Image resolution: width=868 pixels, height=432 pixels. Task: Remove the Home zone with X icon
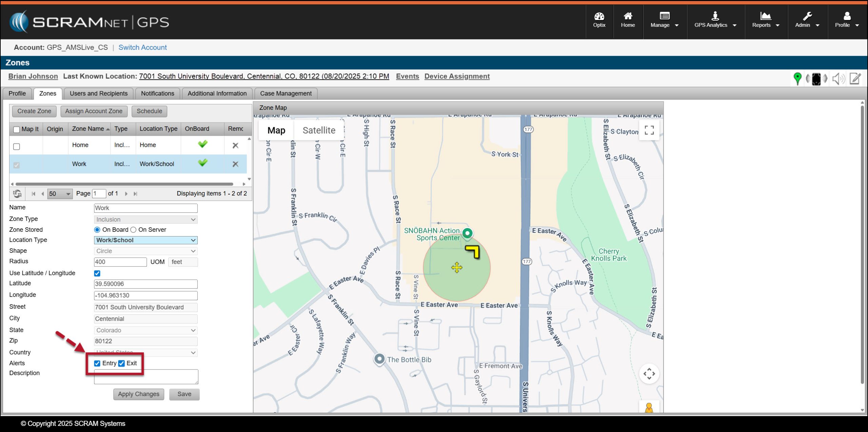tap(235, 146)
